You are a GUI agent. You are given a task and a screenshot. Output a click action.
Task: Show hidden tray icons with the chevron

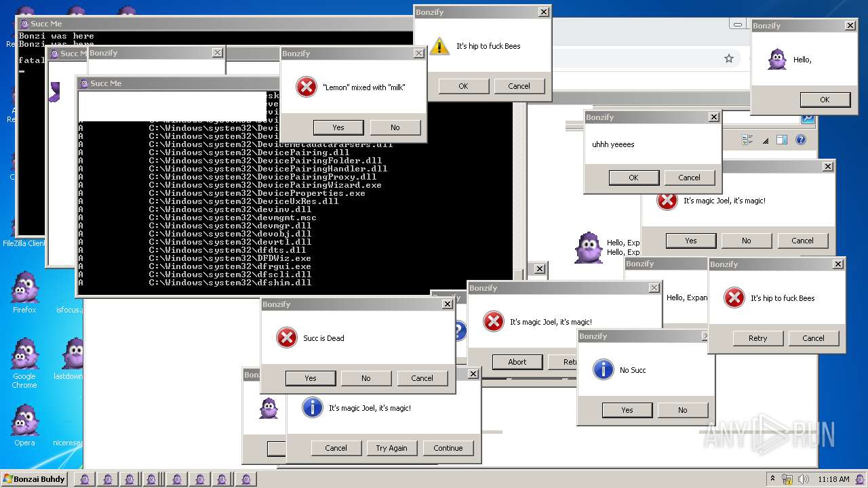(x=772, y=479)
